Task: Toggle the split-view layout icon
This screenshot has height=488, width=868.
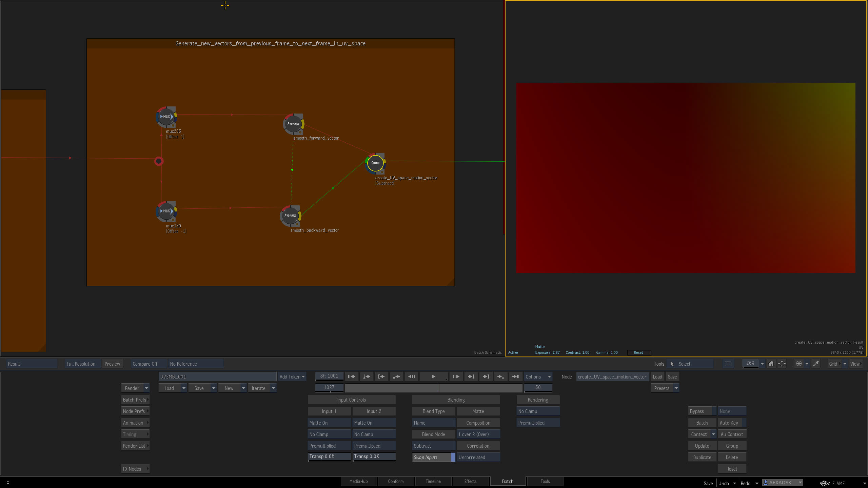Action: point(728,364)
